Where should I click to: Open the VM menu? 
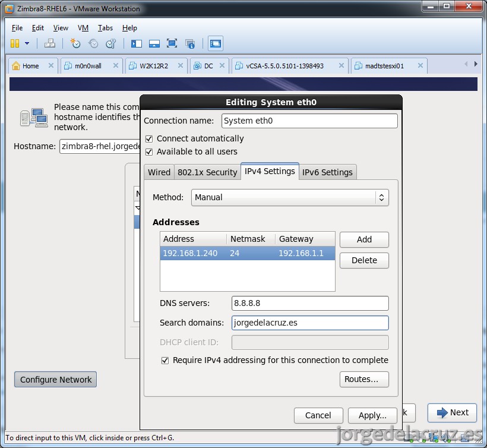pos(83,28)
